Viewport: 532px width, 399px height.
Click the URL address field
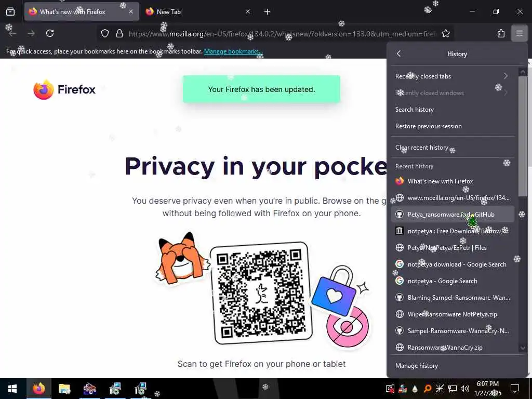tap(282, 34)
